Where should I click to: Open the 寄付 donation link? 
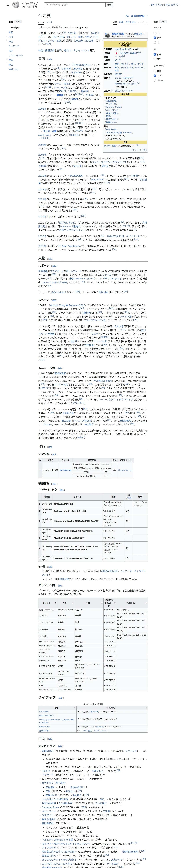152,5
